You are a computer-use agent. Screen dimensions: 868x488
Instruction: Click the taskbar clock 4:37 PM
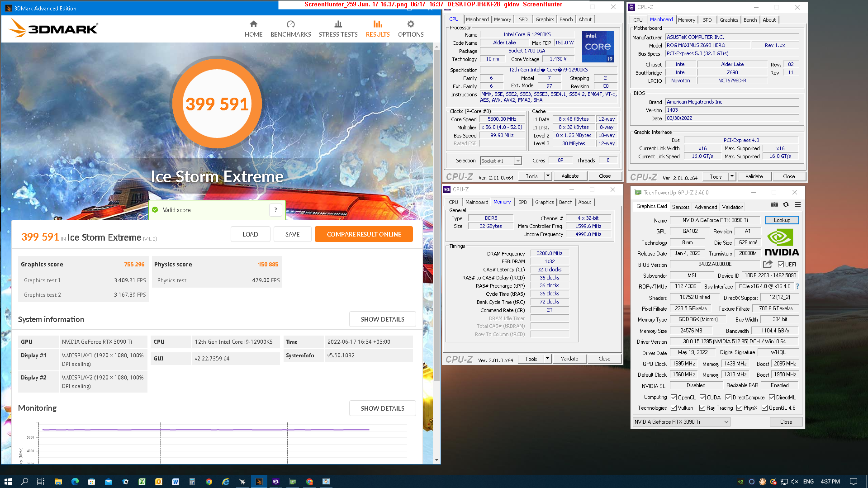coord(830,481)
